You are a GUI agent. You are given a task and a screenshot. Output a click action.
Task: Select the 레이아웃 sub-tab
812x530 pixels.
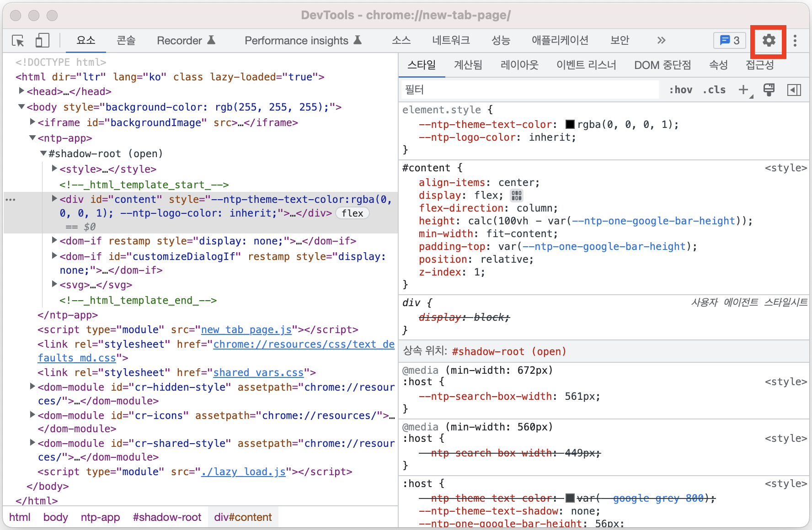pyautogui.click(x=519, y=65)
